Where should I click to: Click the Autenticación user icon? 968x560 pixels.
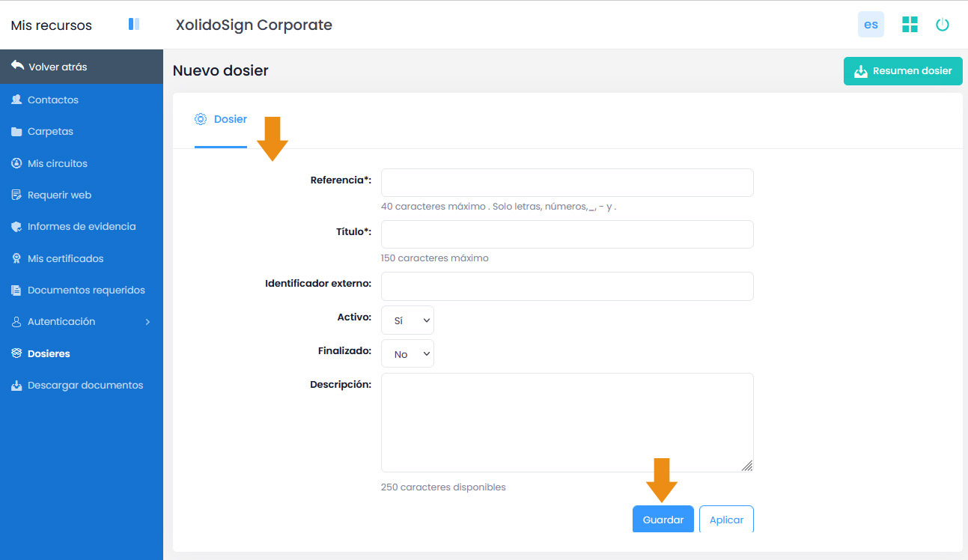click(16, 322)
